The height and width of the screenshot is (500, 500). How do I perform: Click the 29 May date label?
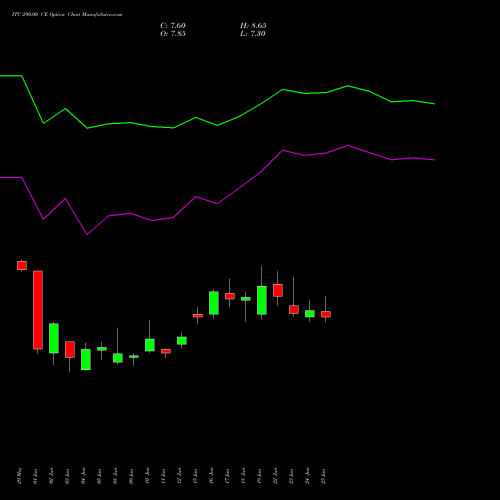click(20, 476)
